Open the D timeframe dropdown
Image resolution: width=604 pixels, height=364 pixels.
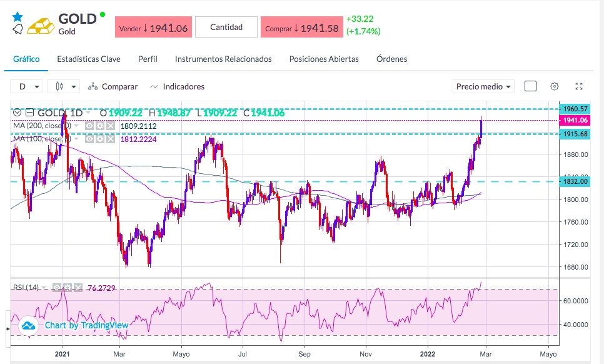pos(26,86)
